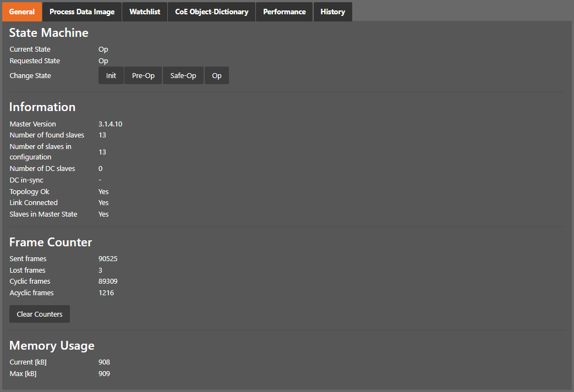
Task: Select the Max memory value 909
Action: tap(104, 374)
